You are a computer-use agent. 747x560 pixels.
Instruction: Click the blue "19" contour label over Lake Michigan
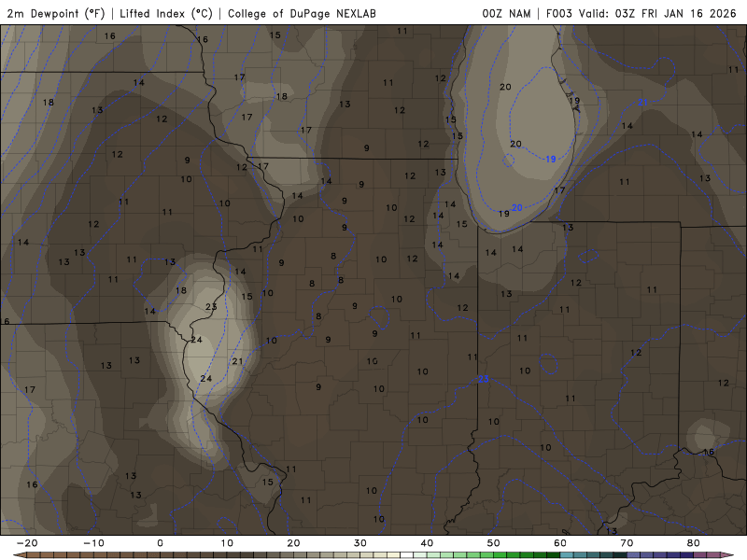[551, 159]
